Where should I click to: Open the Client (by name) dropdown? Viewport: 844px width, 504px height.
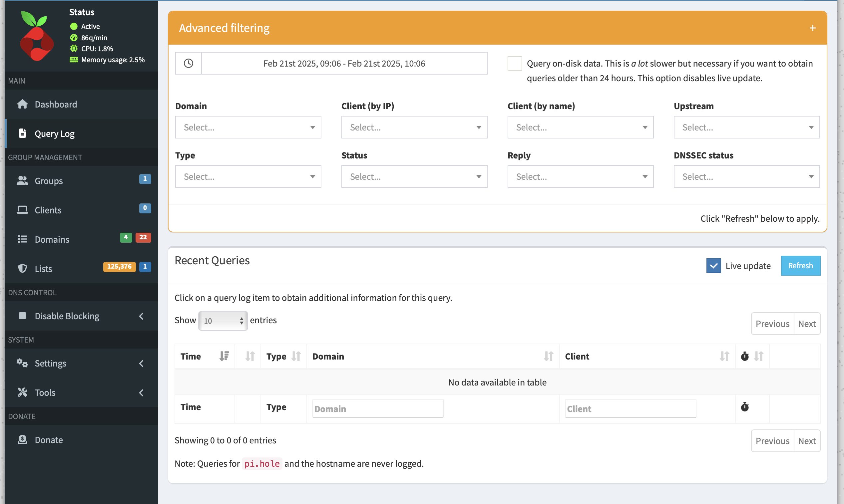[x=580, y=127]
